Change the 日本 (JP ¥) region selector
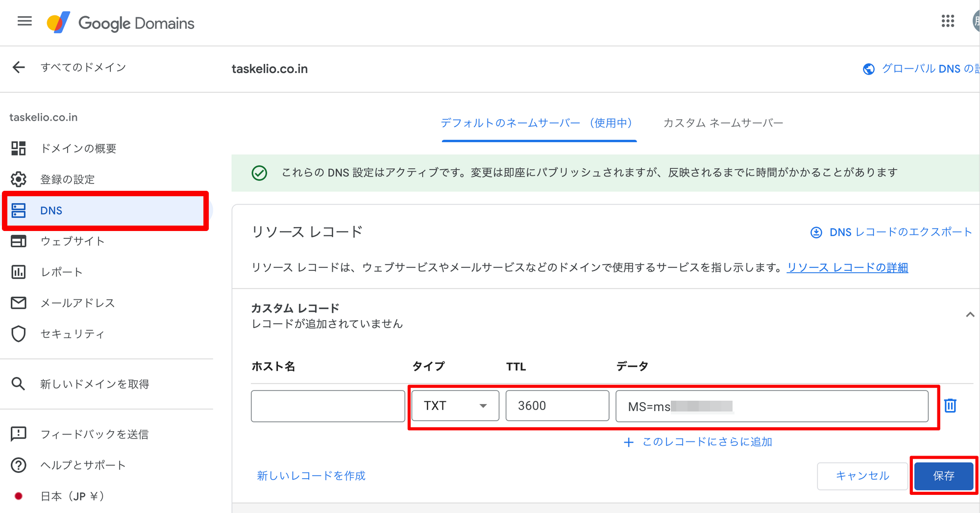This screenshot has height=513, width=980. pyautogui.click(x=72, y=496)
